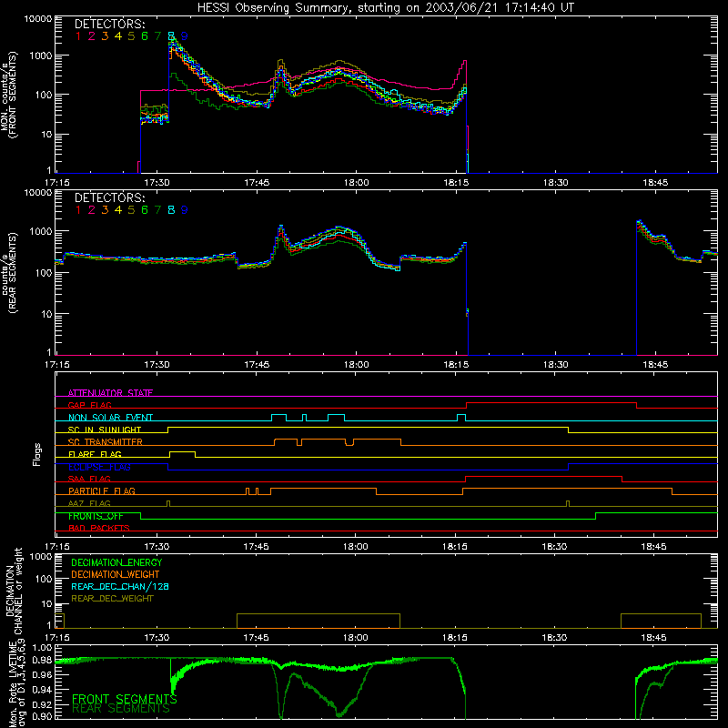
Task: Click 17:30 tick under decimation panel
Action: [157, 638]
